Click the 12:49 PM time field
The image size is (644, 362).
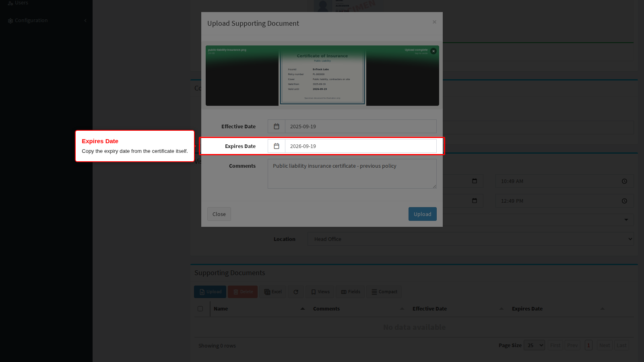(564, 201)
